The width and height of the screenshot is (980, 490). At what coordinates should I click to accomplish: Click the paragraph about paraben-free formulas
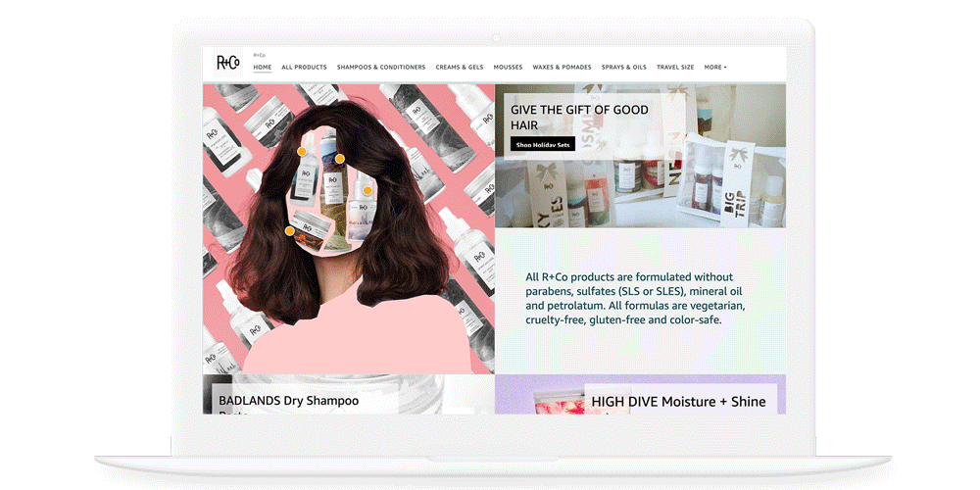(635, 298)
